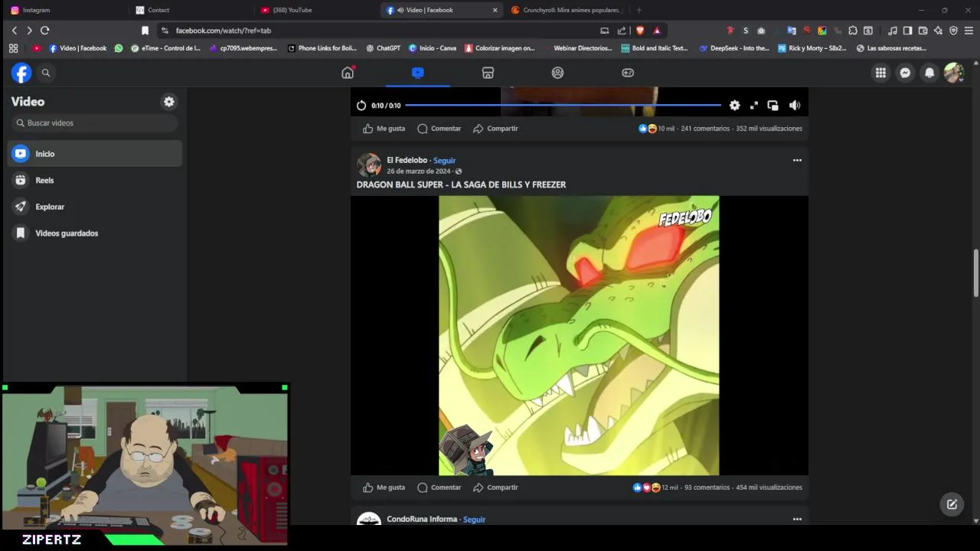Open browser extensions puzzle icon

[853, 31]
